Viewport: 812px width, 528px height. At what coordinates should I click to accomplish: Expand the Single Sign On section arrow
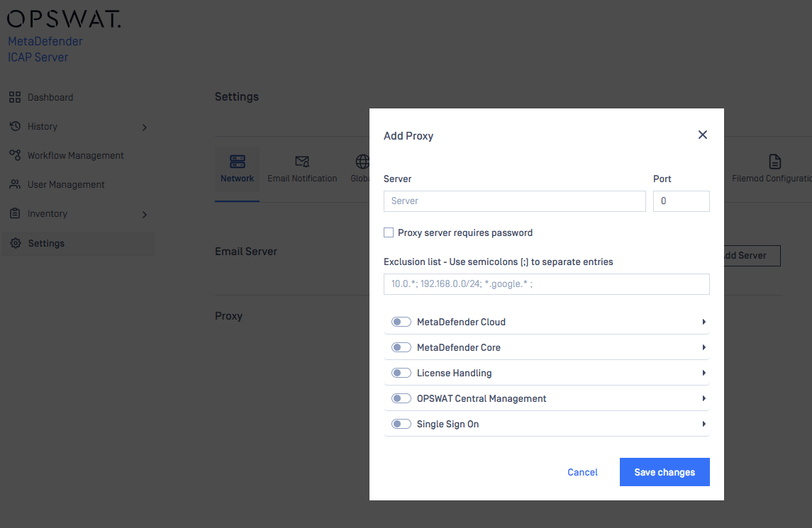703,424
